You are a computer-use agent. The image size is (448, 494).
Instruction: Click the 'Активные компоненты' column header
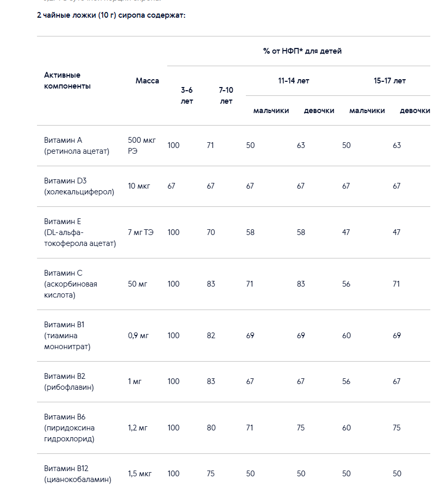click(67, 81)
